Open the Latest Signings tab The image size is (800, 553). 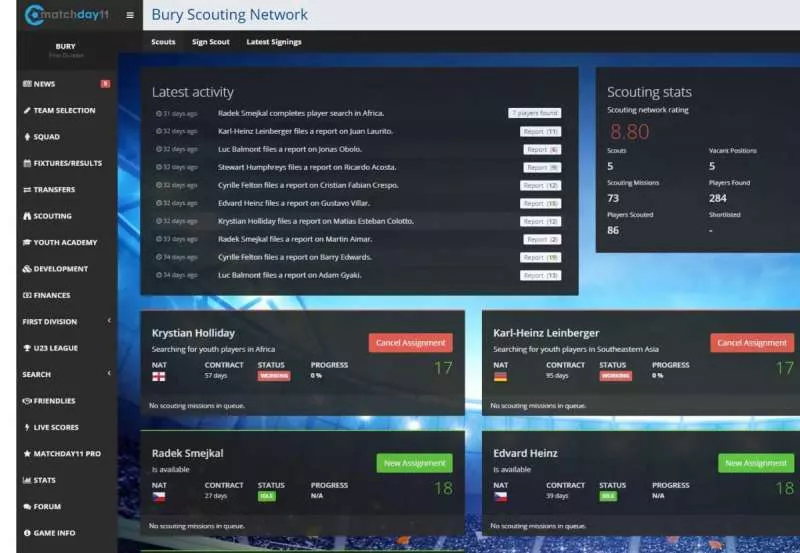click(x=273, y=42)
